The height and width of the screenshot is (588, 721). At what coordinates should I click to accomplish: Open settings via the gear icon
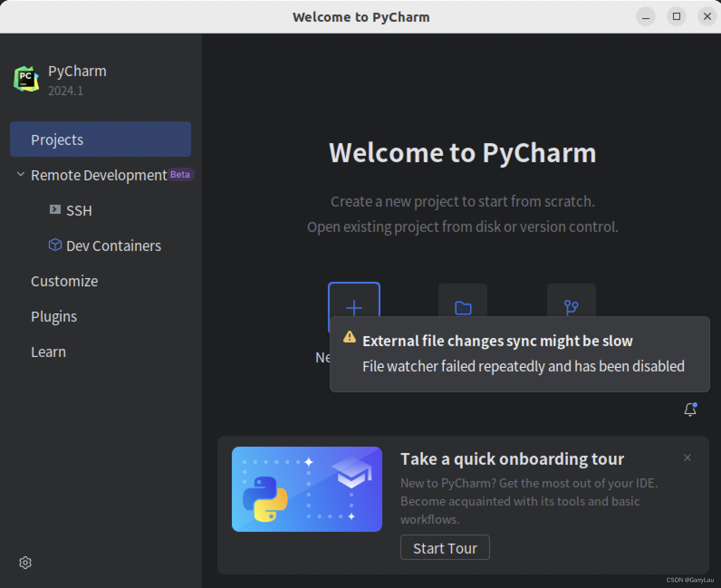pos(25,562)
